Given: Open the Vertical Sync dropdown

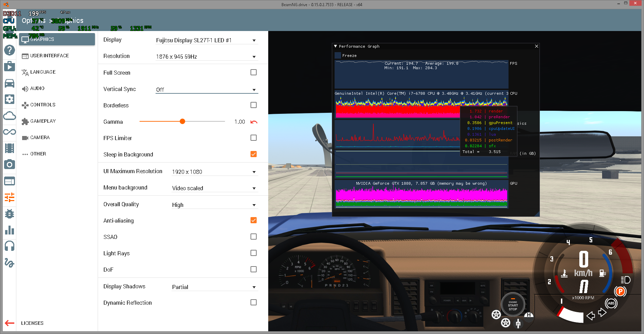Looking at the screenshot, I should click(x=207, y=89).
